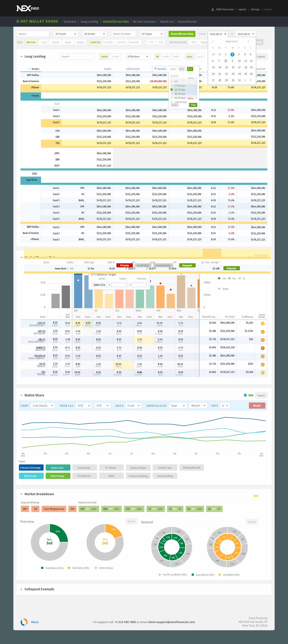This screenshot has width=288, height=644.
Task: Toggle Futures Exchange type in Wallet Share
Action: (31, 468)
